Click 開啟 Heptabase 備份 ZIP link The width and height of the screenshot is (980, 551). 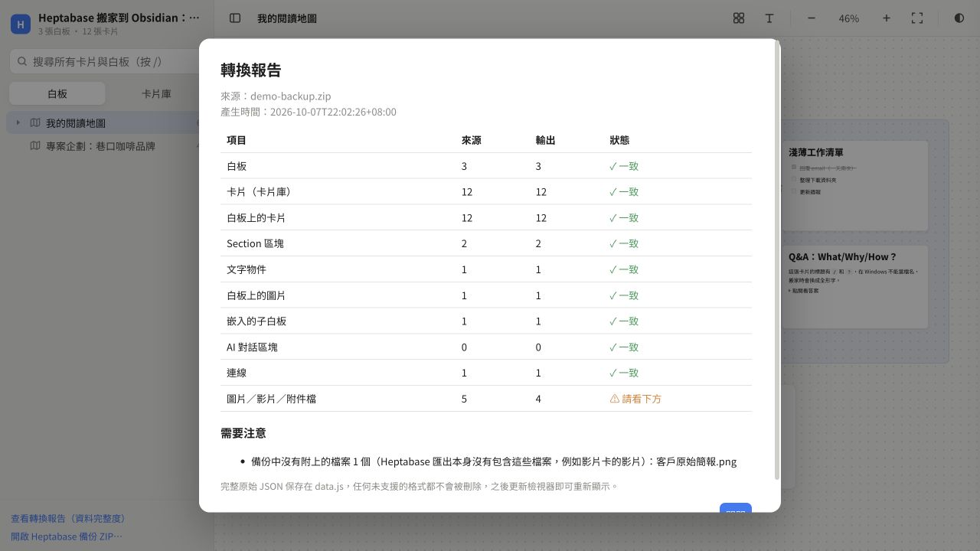tap(67, 536)
